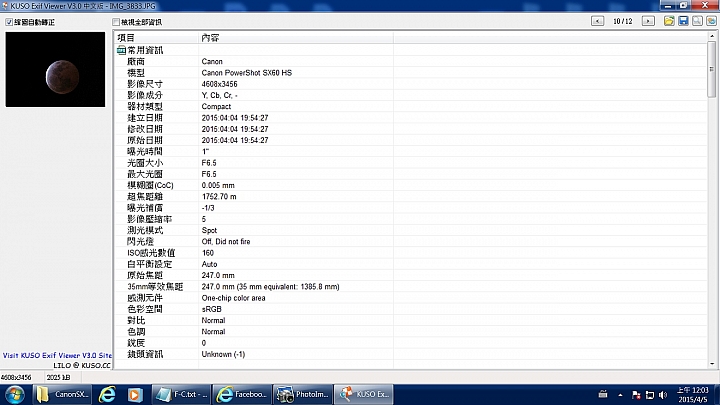Enable the view all information checkbox

tap(116, 22)
